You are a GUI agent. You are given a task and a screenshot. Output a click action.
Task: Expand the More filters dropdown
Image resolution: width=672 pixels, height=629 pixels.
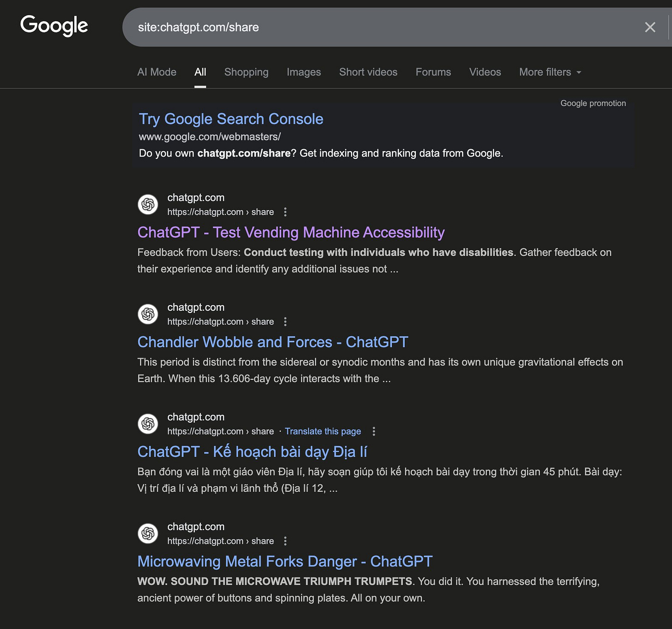[x=550, y=72]
